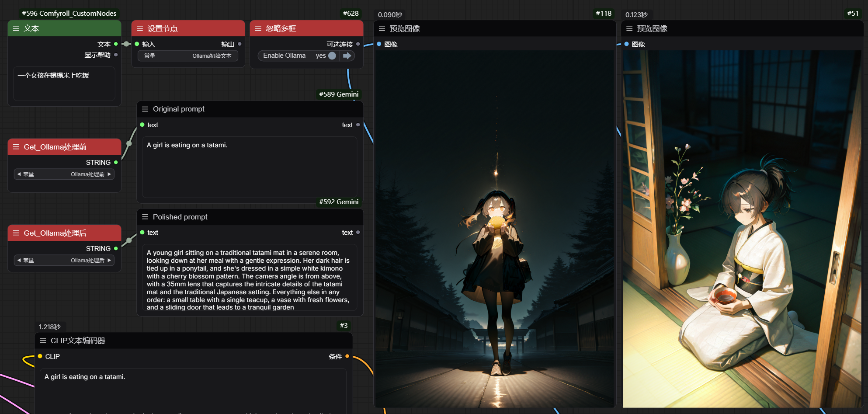868x414 pixels.
Task: Click the #596 Comfyroll_CustomNodes badge
Action: coord(69,14)
